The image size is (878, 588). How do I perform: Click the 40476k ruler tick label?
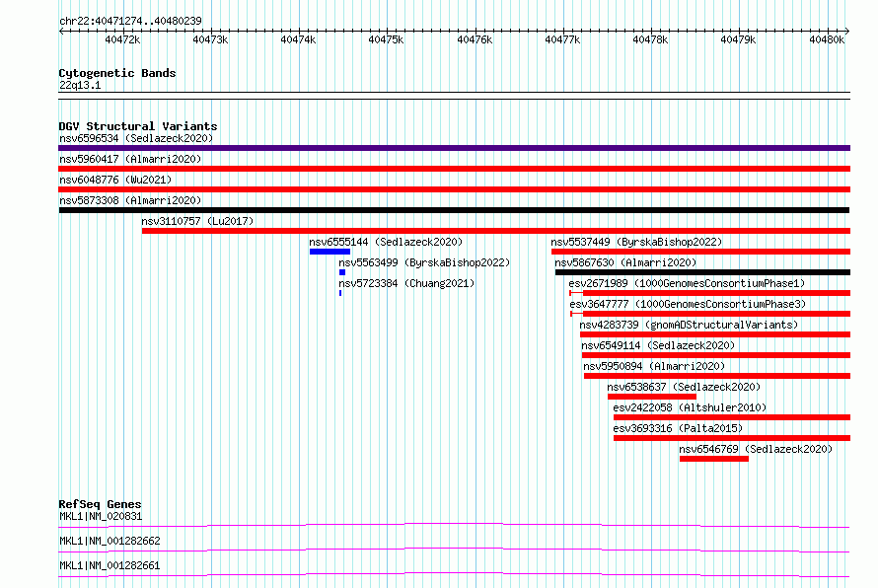point(475,39)
